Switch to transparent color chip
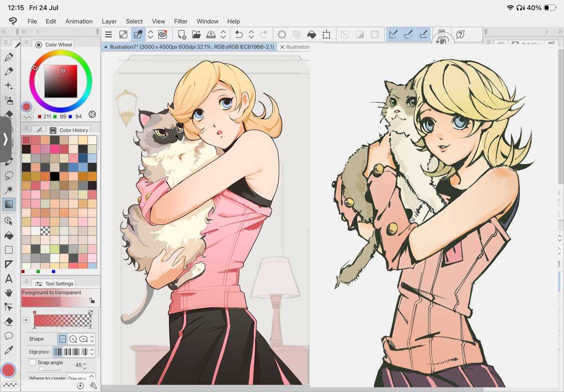564x392 pixels. 9,385
